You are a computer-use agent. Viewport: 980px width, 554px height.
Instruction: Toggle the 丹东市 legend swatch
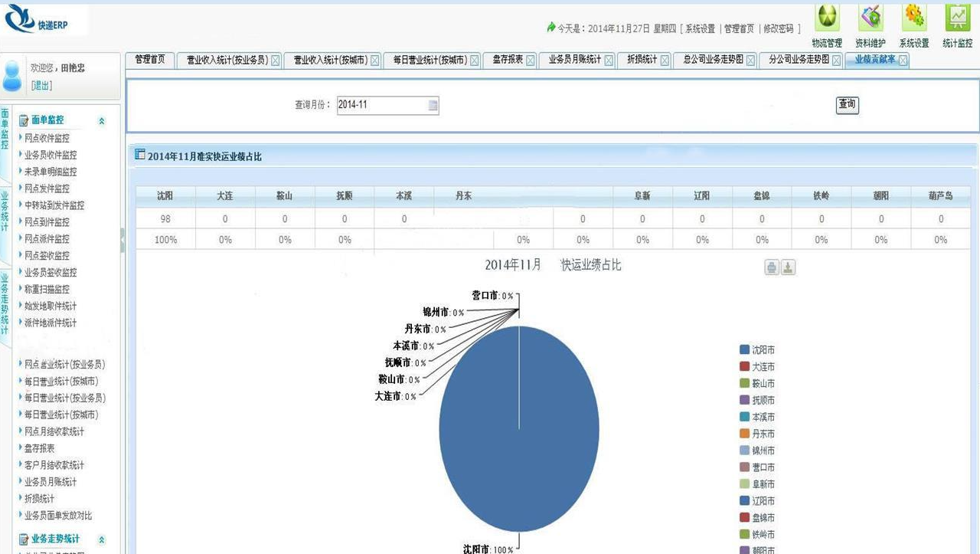[744, 434]
